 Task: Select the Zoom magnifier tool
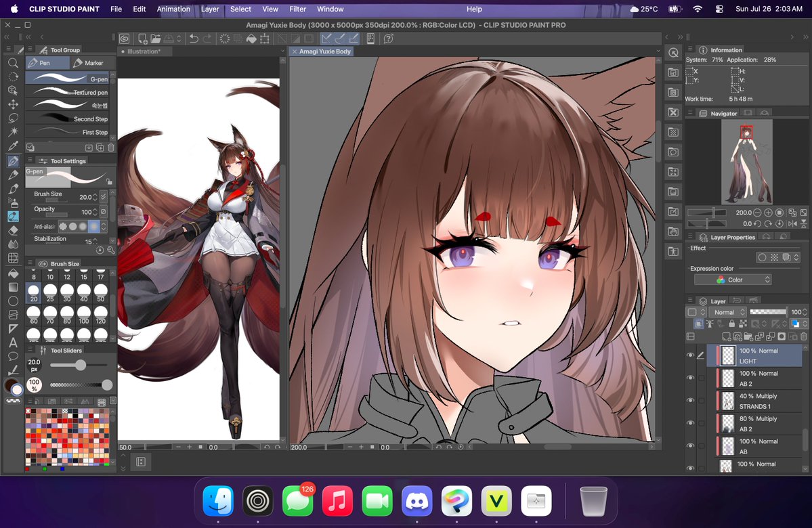(13, 63)
